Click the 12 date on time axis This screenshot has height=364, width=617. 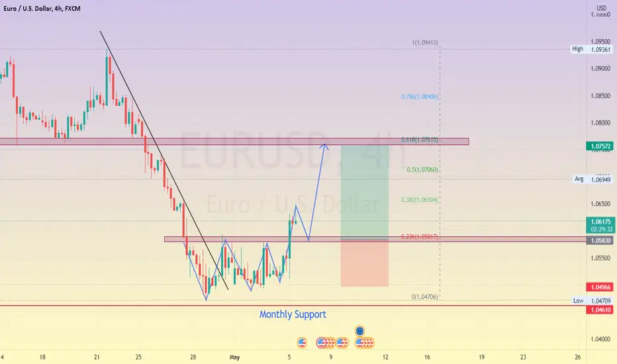tap(385, 357)
